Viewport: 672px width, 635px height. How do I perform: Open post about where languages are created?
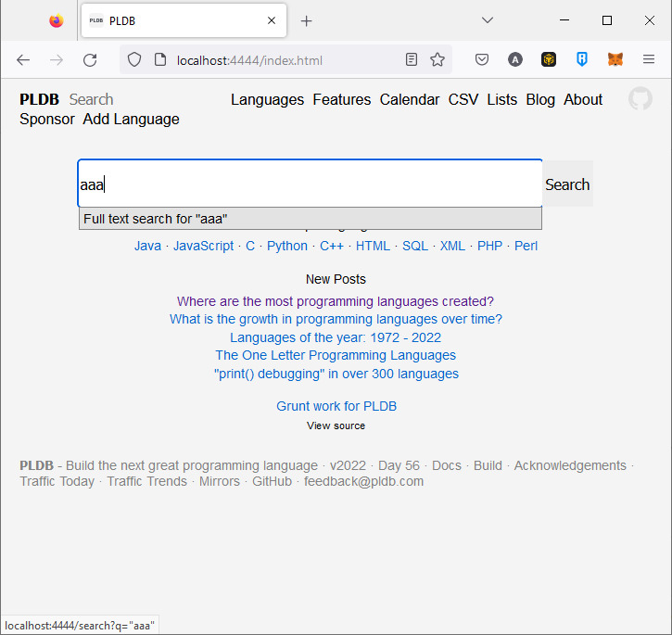pos(336,301)
